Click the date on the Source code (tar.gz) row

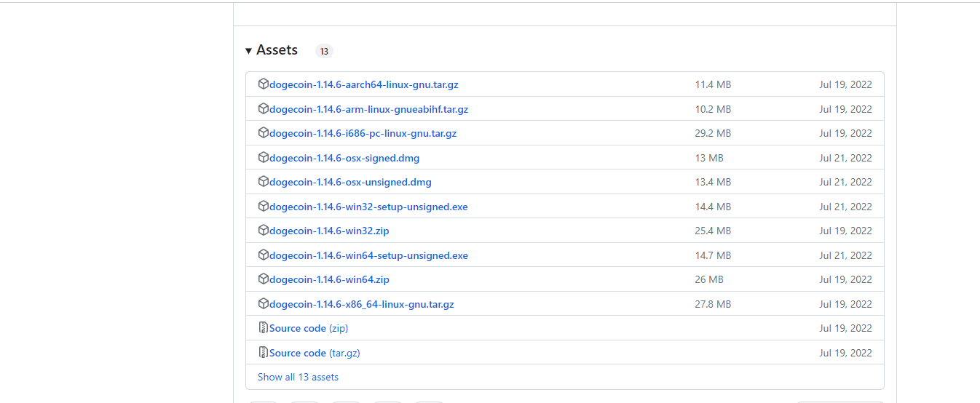pos(845,353)
